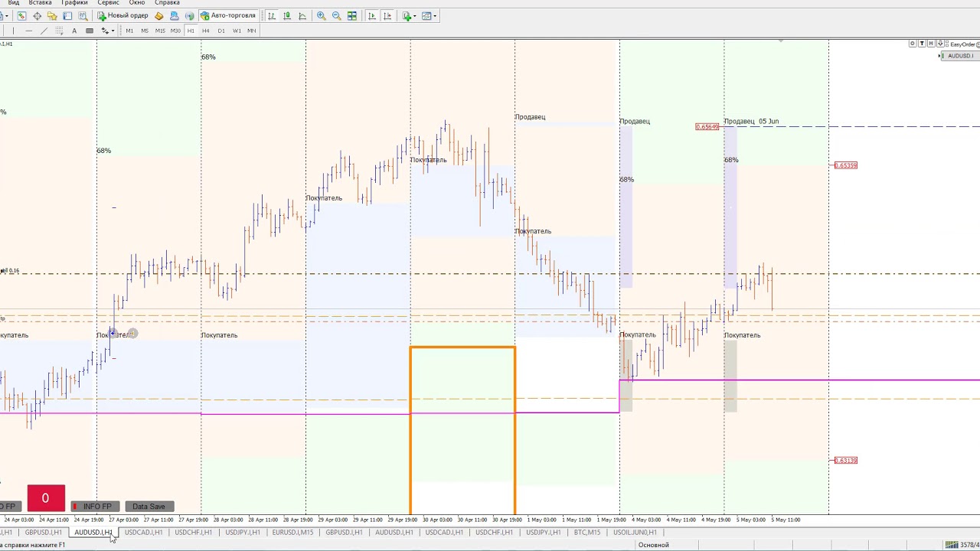This screenshot has height=551, width=980.
Task: Click the Data Save button
Action: click(149, 507)
